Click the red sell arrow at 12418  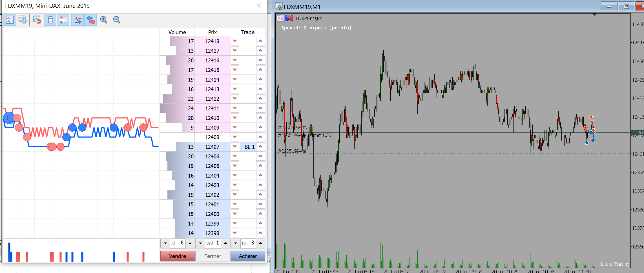pos(235,41)
